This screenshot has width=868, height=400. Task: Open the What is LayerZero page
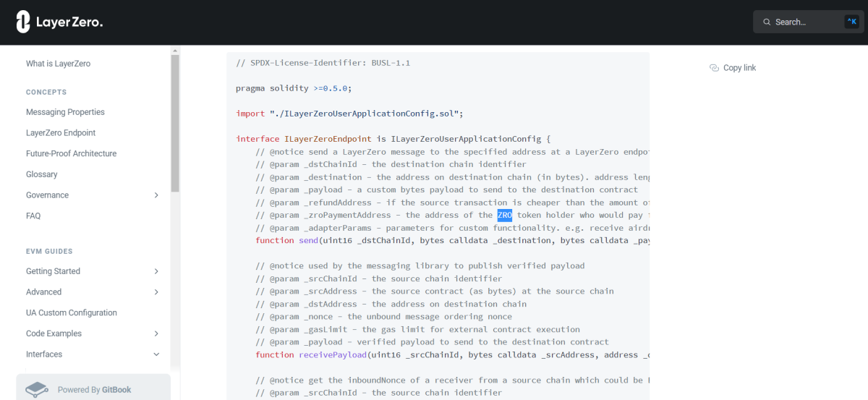58,64
